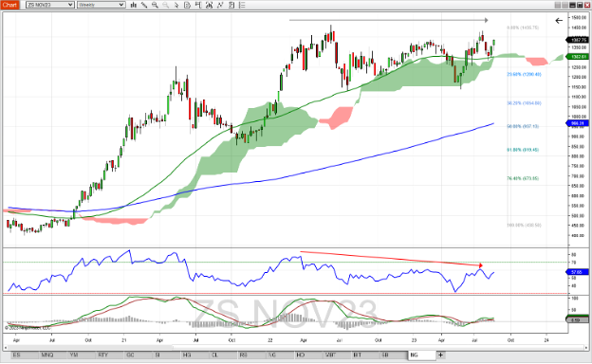Viewport: 592px width, 364px height.
Task: Click the bar chart style icon
Action: coord(133,5)
